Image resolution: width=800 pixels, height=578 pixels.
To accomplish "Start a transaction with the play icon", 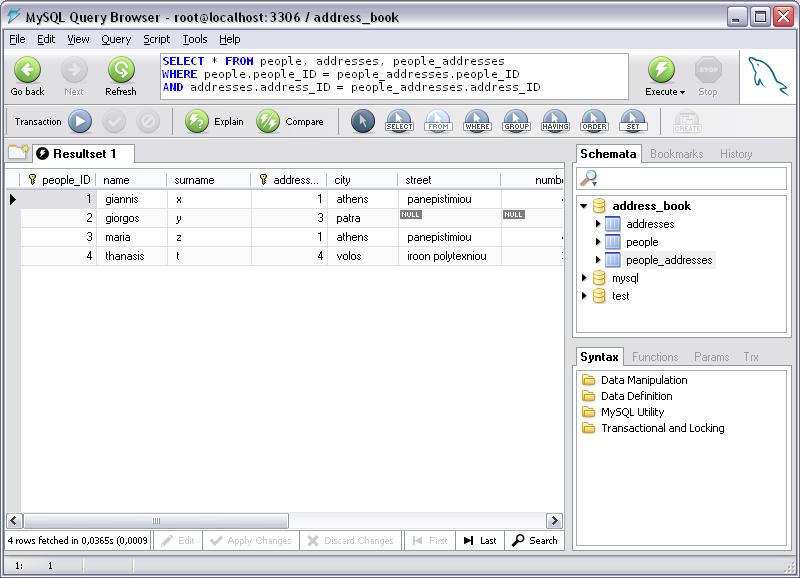I will (x=80, y=121).
